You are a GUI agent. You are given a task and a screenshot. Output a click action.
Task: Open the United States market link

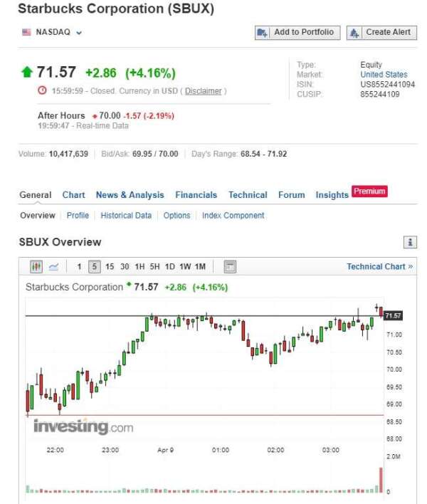384,74
